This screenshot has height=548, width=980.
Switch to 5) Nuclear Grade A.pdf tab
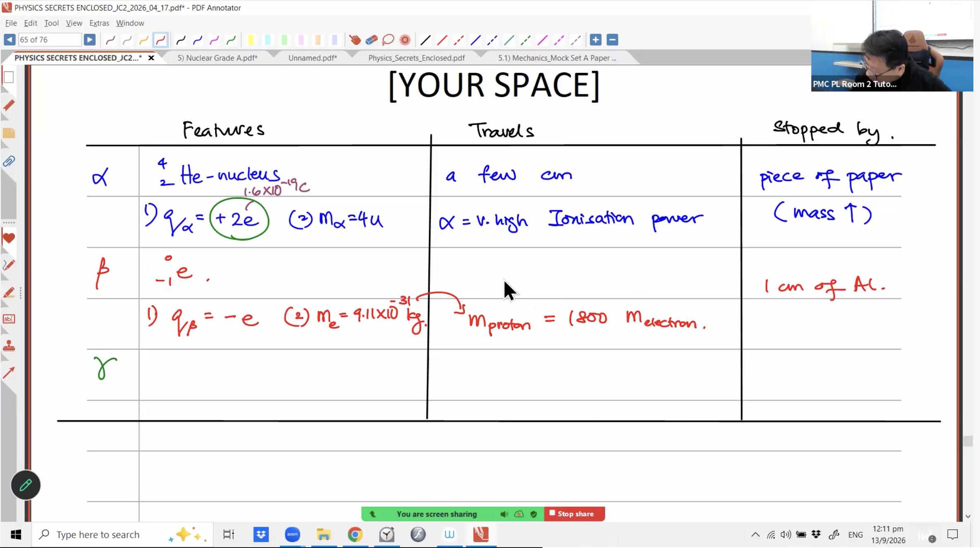[x=218, y=58]
